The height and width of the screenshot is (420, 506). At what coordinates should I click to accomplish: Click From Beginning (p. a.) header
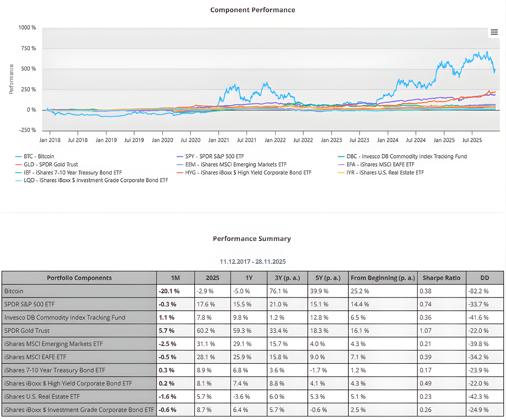pos(383,278)
